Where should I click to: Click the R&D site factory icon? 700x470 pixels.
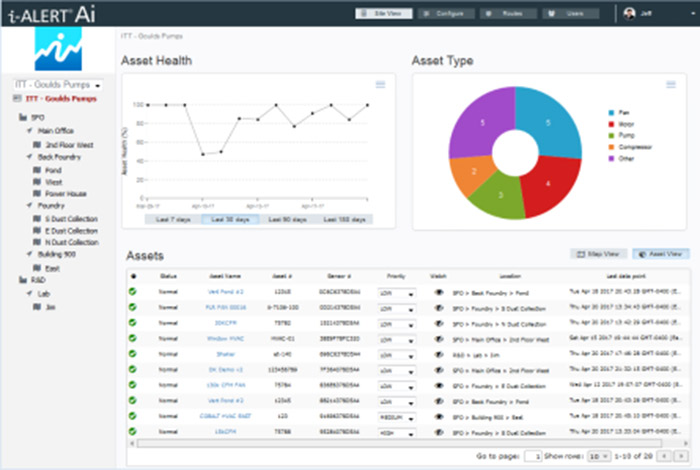pyautogui.click(x=23, y=280)
